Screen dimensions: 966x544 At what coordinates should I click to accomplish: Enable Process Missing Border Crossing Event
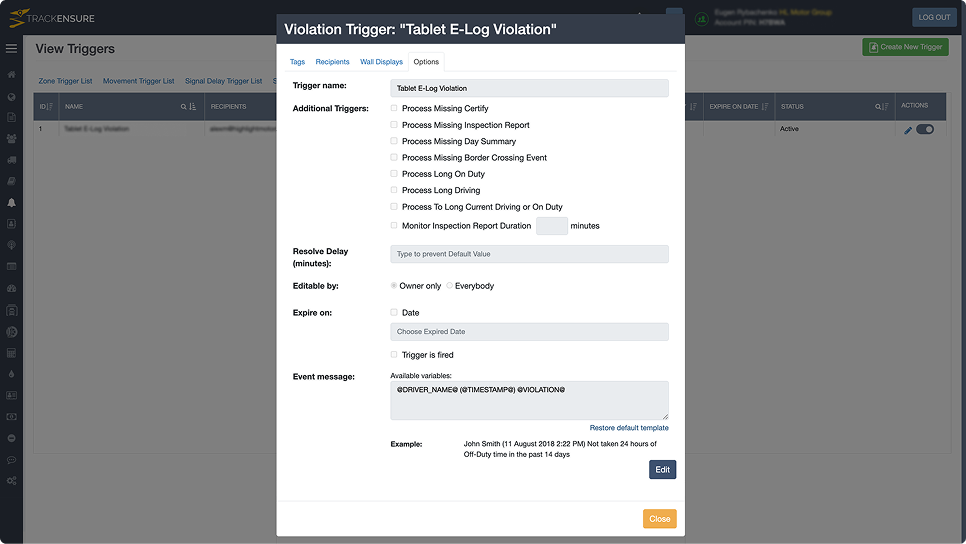click(x=394, y=157)
